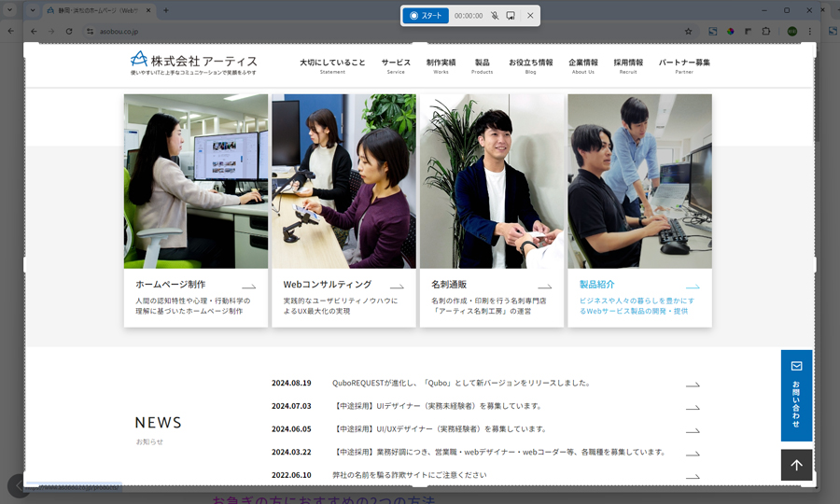Click the browser forward button
The width and height of the screenshot is (840, 504).
click(x=51, y=32)
